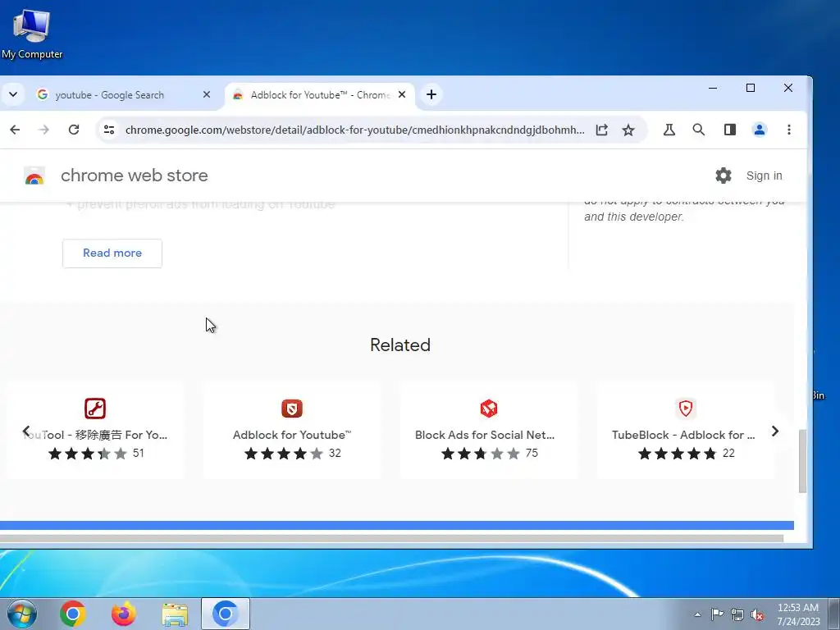Click Adblock for Youtube shield icon
Viewport: 840px width, 630px height.
(292, 409)
